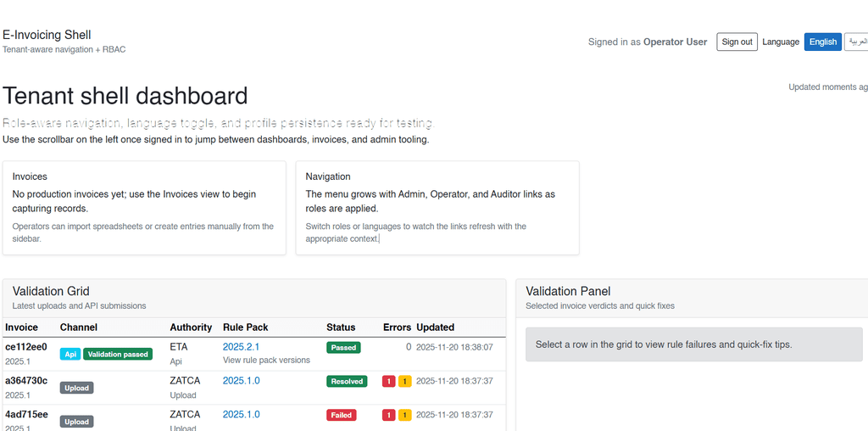Switch language to Arabic
Viewport: 868px width, 431px height.
[x=856, y=42]
